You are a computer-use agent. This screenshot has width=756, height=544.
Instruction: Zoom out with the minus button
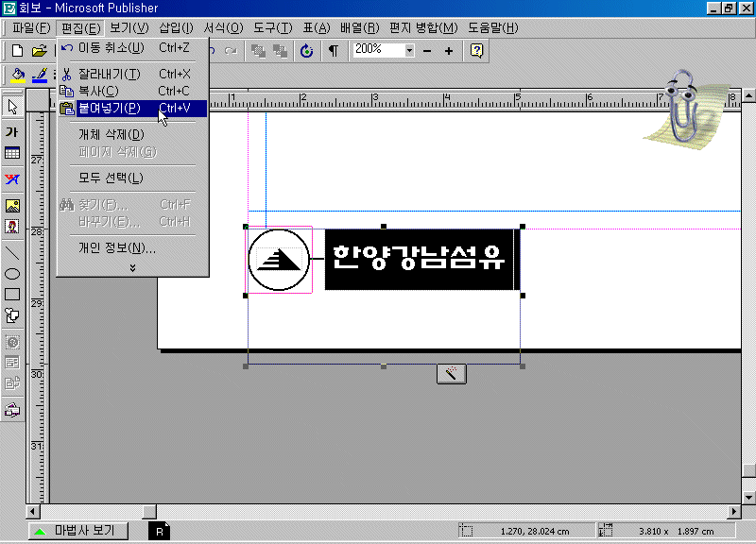(x=427, y=51)
